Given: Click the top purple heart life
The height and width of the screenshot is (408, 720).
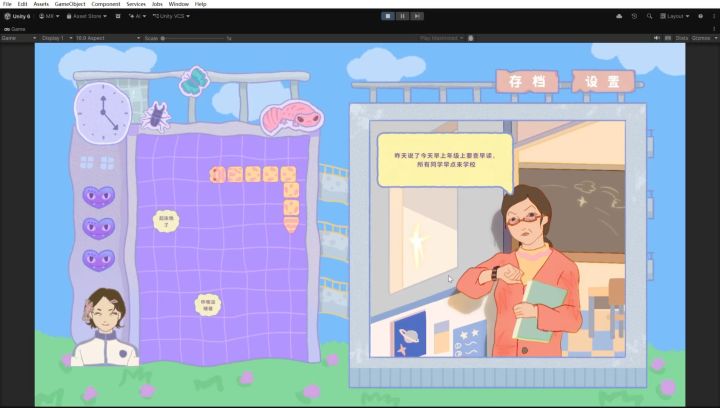Looking at the screenshot, I should pos(99,196).
